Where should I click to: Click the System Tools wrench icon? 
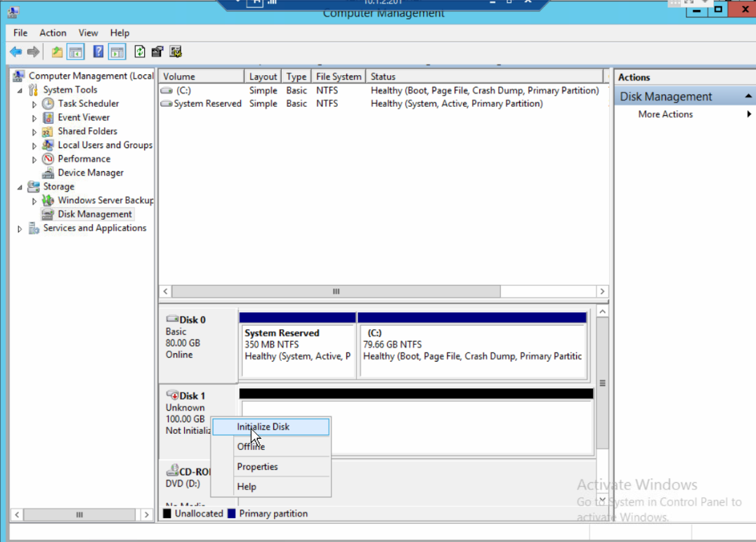pyautogui.click(x=33, y=90)
